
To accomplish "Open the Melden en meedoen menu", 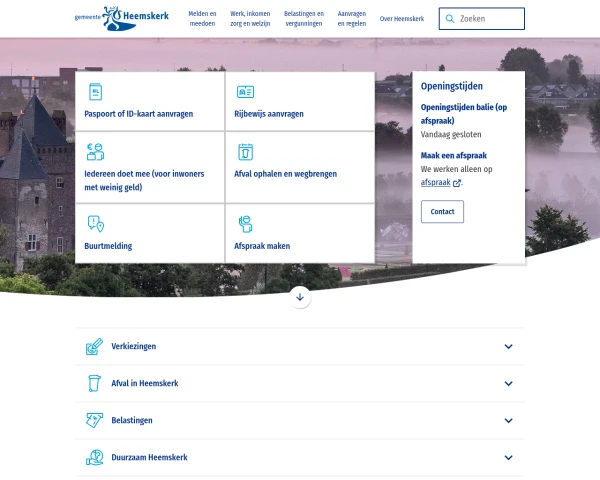I will (202, 18).
